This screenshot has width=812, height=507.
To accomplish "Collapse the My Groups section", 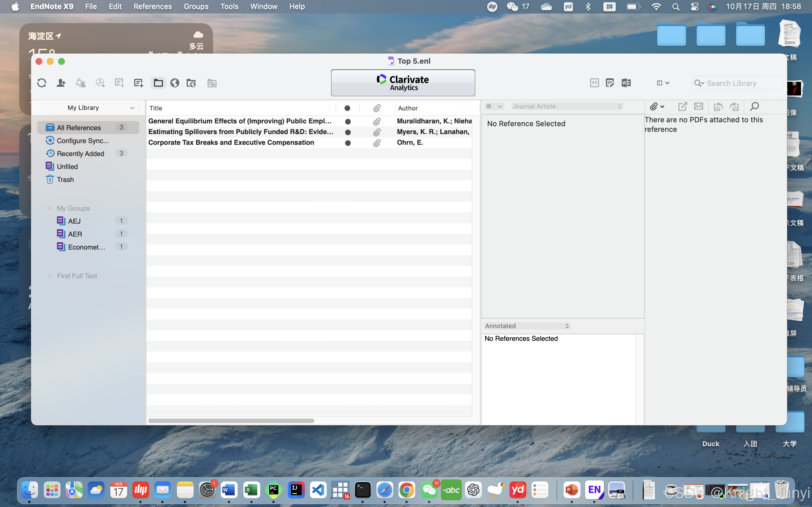I will point(50,208).
